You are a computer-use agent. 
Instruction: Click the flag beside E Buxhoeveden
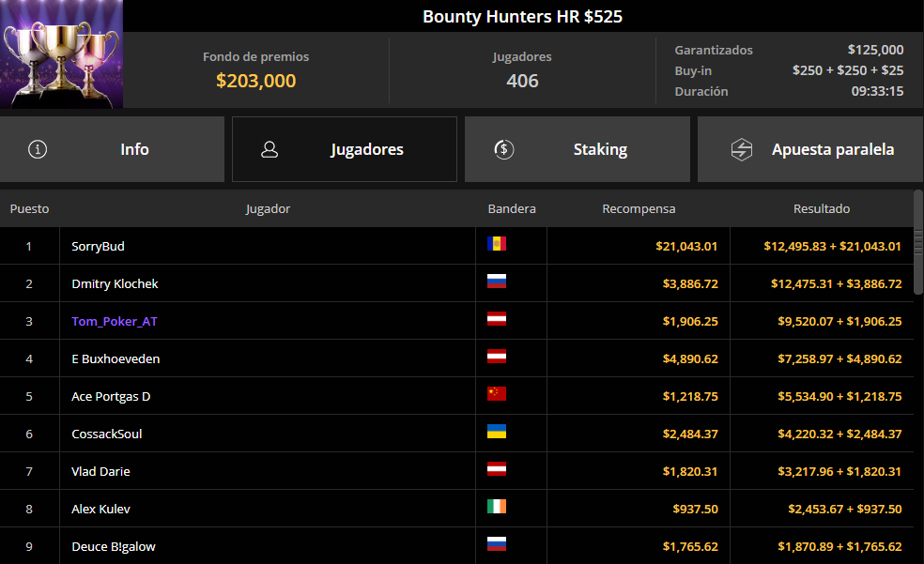497,357
